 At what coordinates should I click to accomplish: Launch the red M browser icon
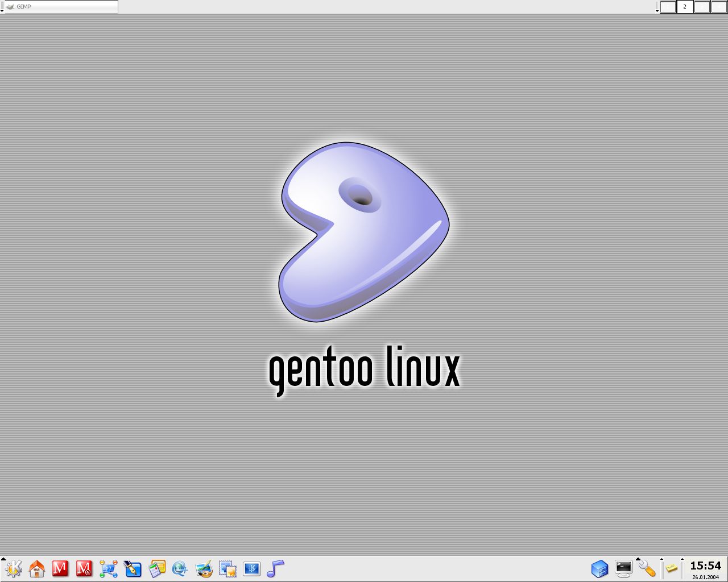pos(60,568)
